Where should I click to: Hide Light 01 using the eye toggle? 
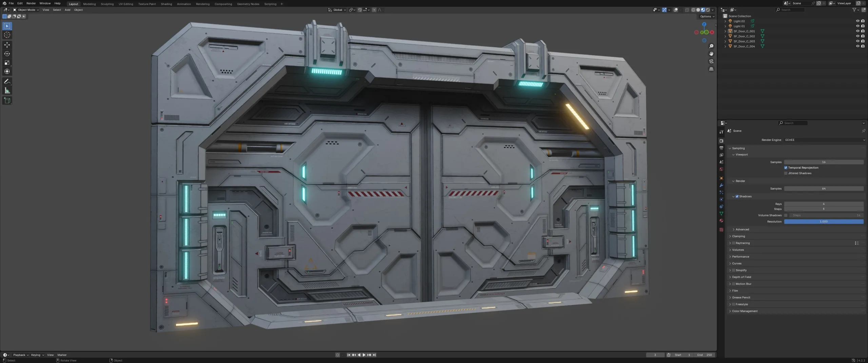tap(858, 26)
